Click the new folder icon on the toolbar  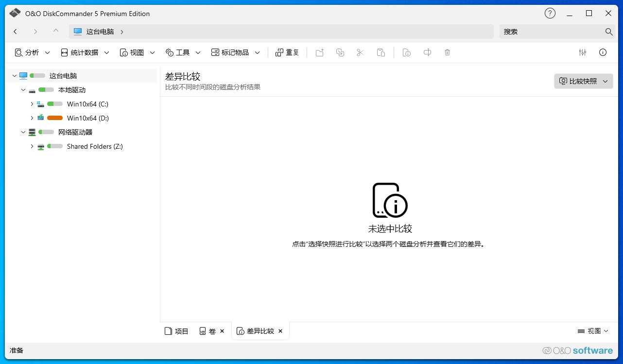tap(319, 52)
